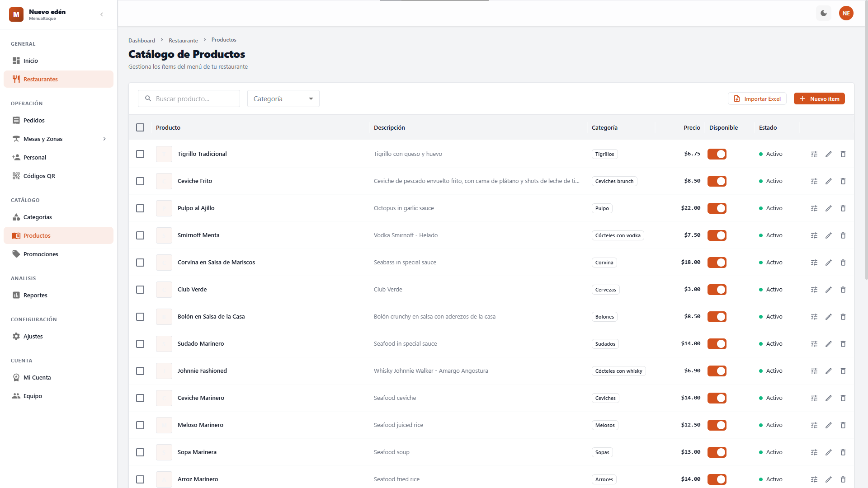This screenshot has height=488, width=868.
Task: Collapse the sidebar with chevron arrow
Action: (x=102, y=14)
